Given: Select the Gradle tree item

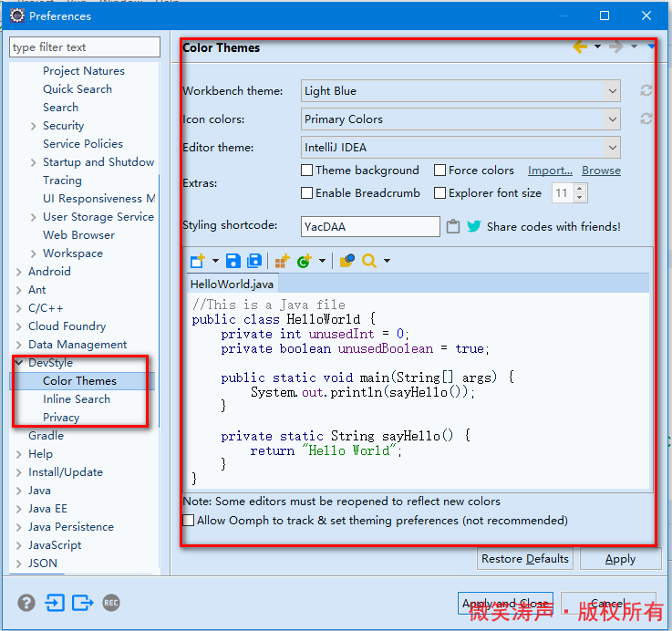Looking at the screenshot, I should tap(46, 436).
